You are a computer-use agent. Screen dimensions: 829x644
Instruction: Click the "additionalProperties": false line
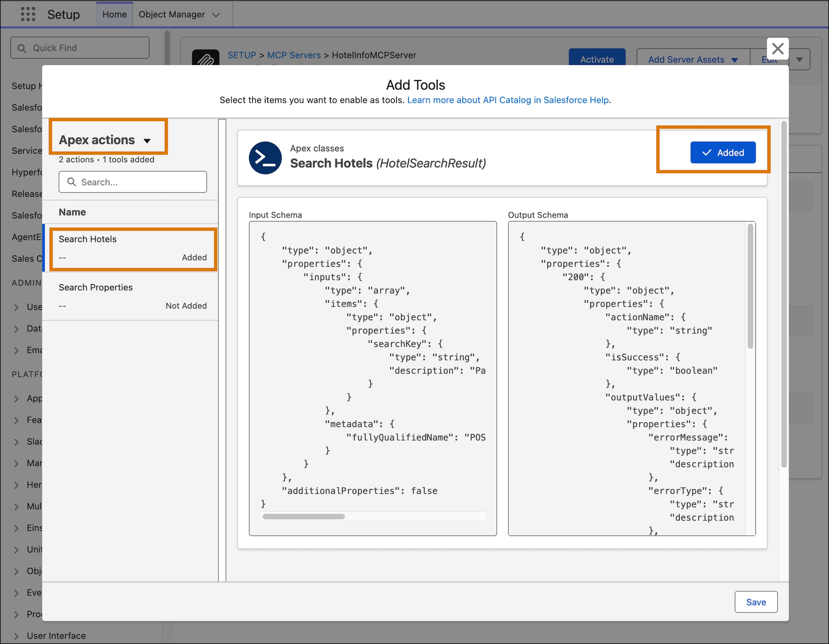click(x=359, y=491)
